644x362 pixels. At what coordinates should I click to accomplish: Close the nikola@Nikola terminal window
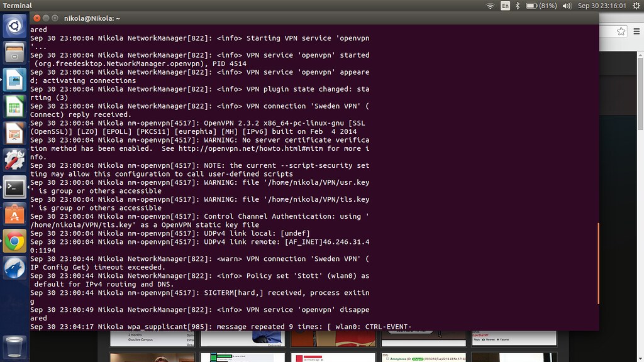[37, 18]
